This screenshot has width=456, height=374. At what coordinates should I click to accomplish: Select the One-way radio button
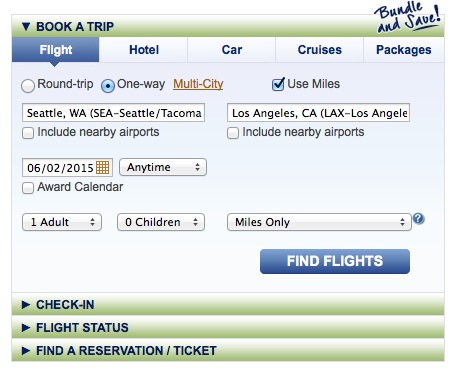click(x=108, y=86)
